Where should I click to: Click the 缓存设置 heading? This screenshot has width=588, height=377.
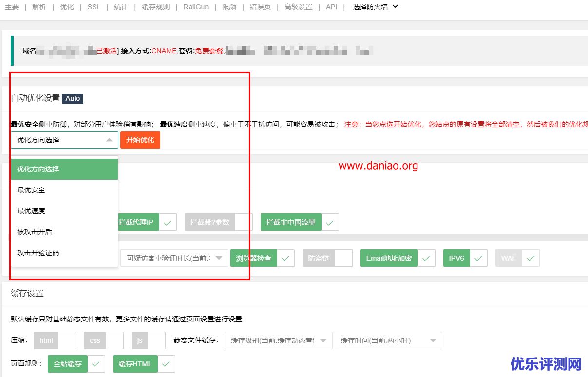27,293
